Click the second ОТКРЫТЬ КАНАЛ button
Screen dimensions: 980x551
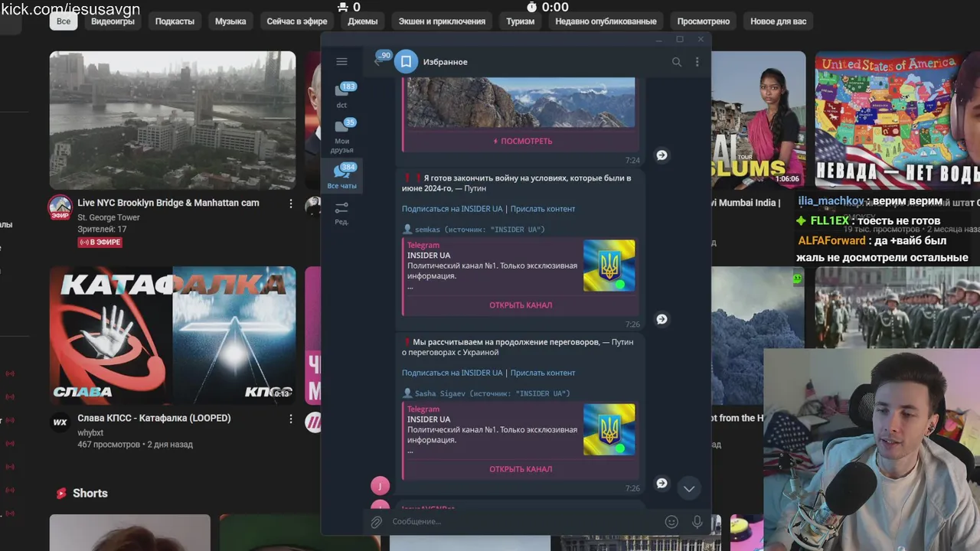tap(521, 469)
